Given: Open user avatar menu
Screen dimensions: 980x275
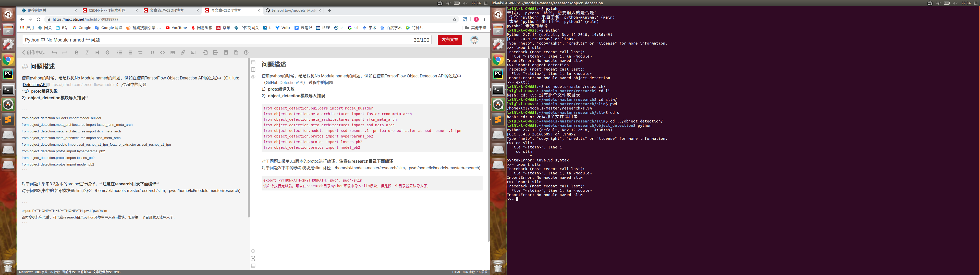Looking at the screenshot, I should click(x=474, y=40).
